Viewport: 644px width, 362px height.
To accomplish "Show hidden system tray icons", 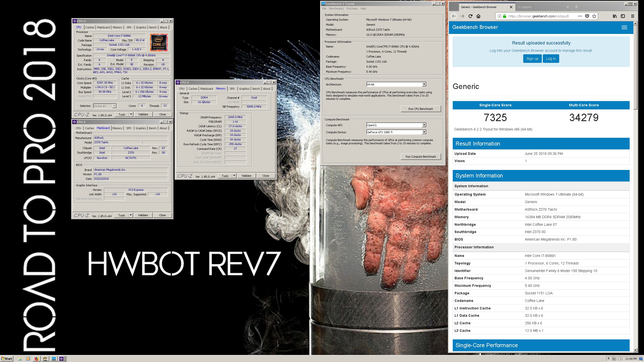I will [609, 359].
